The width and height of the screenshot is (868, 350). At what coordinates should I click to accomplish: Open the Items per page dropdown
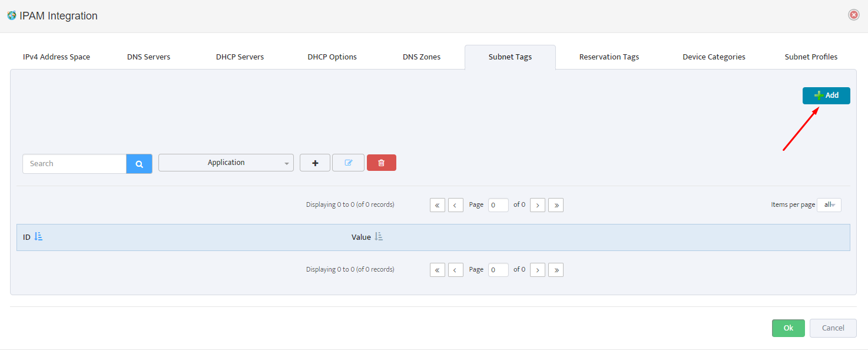(x=829, y=205)
